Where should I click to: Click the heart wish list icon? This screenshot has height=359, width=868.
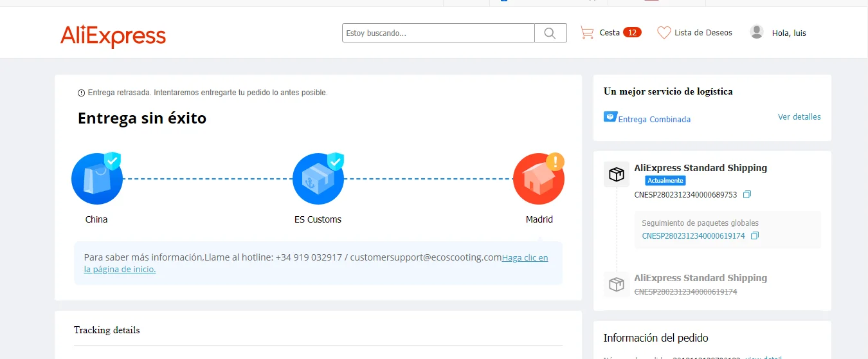[x=664, y=32]
